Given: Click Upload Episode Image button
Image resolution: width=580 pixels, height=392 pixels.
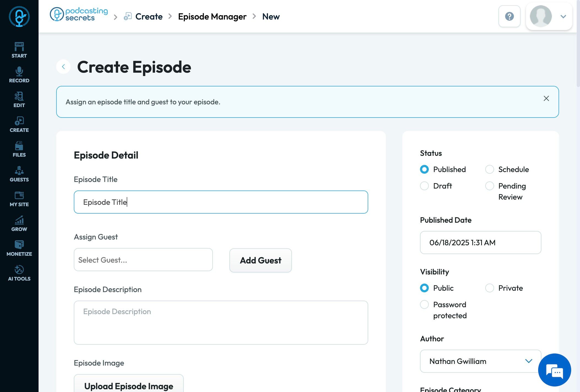Looking at the screenshot, I should coord(129,385).
